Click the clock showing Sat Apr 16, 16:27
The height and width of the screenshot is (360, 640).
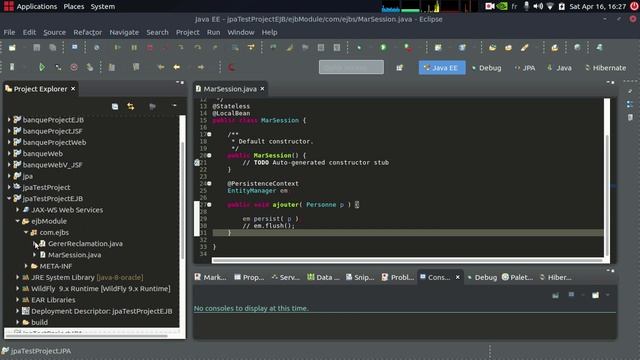point(598,7)
